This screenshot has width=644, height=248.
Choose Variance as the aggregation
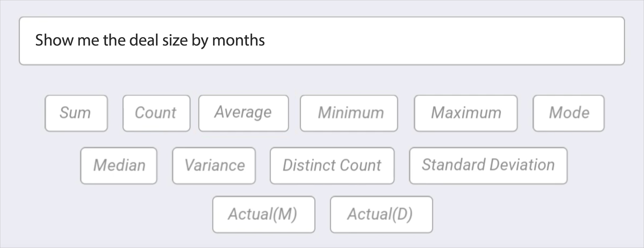214,166
